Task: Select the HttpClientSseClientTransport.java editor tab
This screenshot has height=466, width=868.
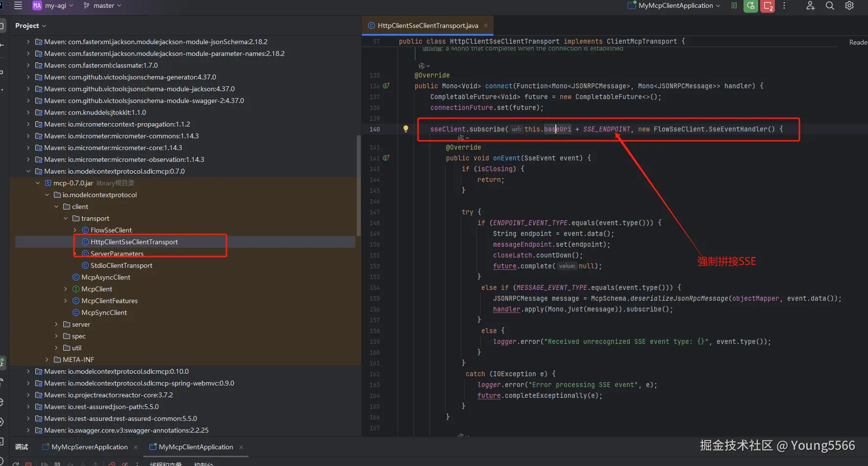Action: coord(427,26)
